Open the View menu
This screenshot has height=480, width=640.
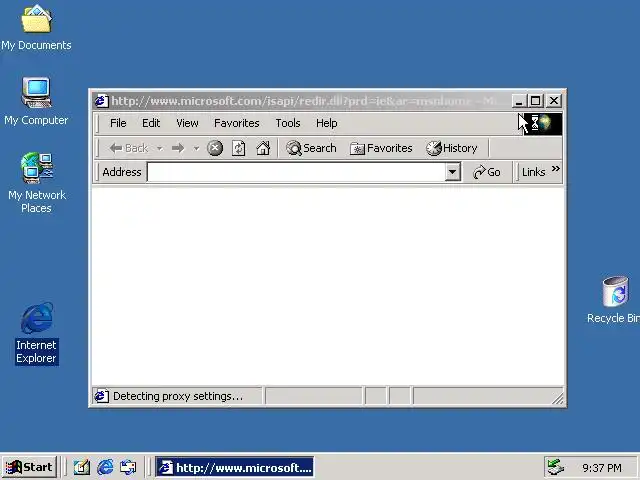187,123
